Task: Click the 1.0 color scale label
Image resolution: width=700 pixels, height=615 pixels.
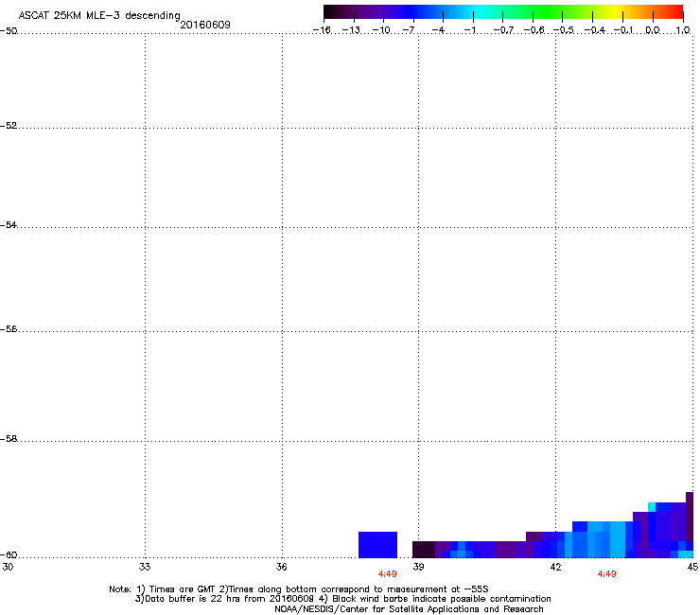Action: pos(683,30)
